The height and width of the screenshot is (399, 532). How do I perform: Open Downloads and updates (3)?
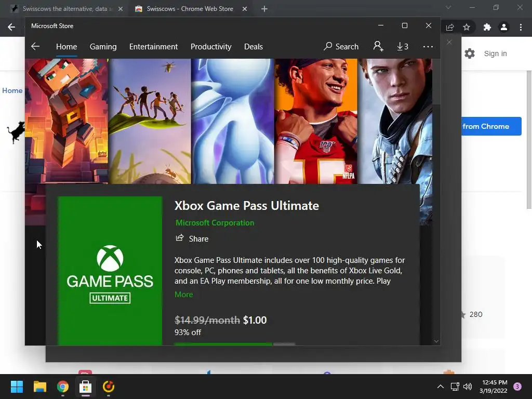[x=403, y=46]
